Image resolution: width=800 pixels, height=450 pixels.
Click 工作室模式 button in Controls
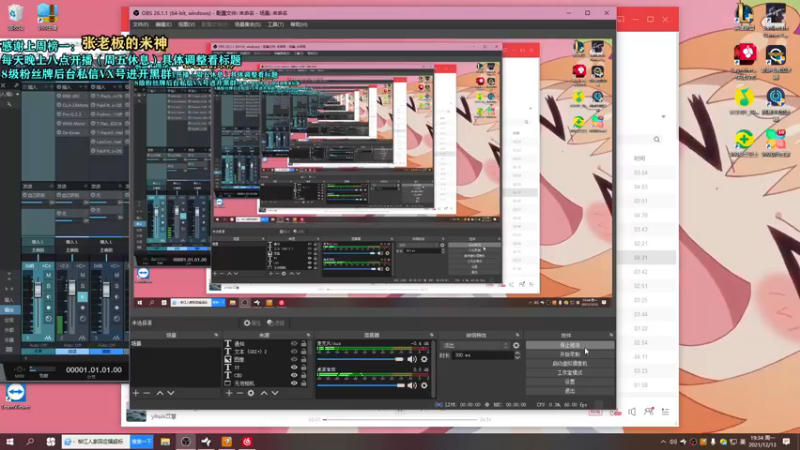pyautogui.click(x=570, y=373)
